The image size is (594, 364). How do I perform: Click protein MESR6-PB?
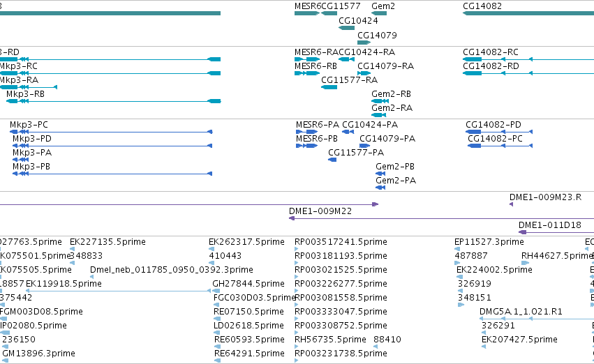(317, 139)
